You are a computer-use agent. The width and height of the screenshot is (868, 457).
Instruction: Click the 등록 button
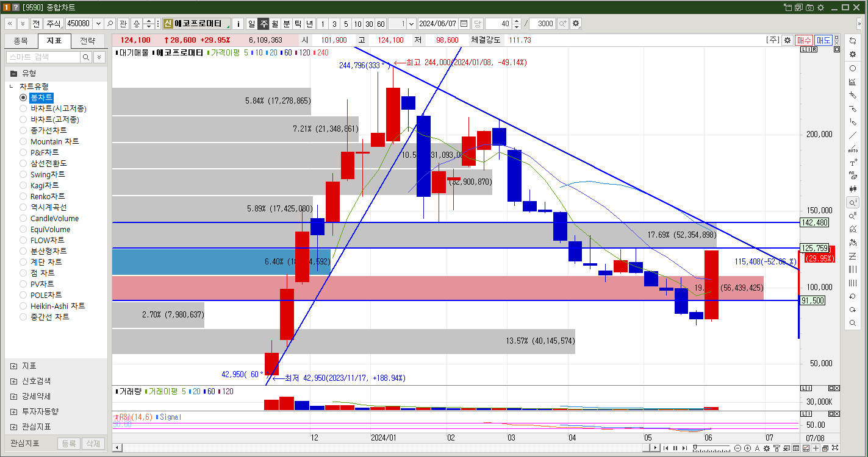pyautogui.click(x=68, y=444)
